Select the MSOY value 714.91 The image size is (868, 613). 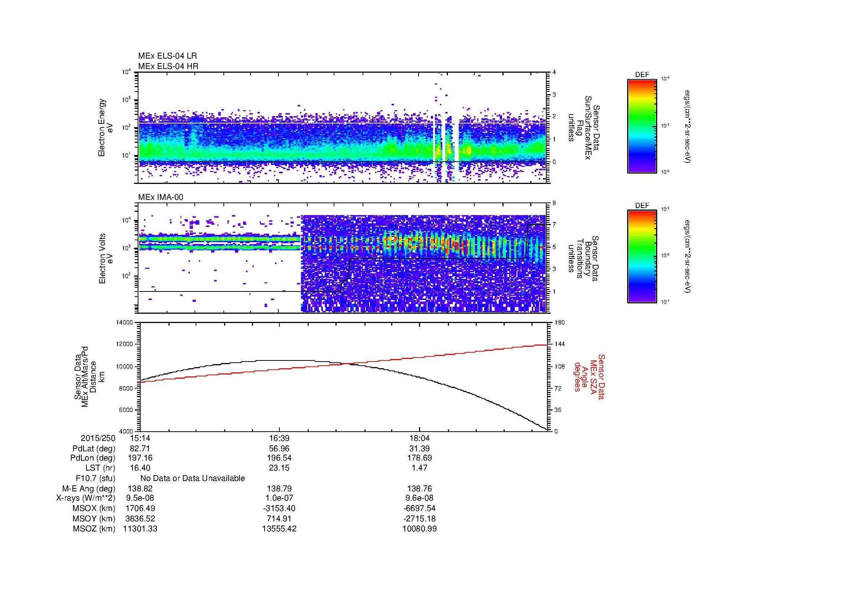click(x=279, y=518)
